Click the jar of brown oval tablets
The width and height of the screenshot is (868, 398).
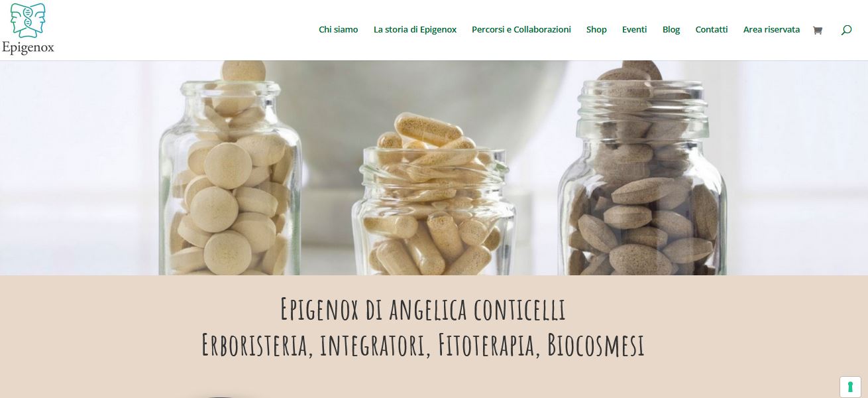(x=642, y=178)
